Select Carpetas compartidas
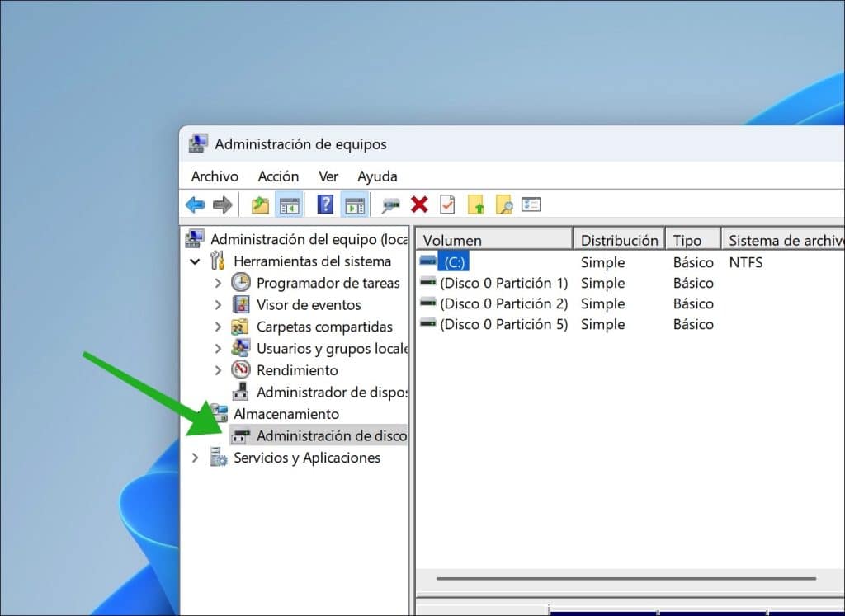Viewport: 845px width, 616px height. pyautogui.click(x=324, y=327)
